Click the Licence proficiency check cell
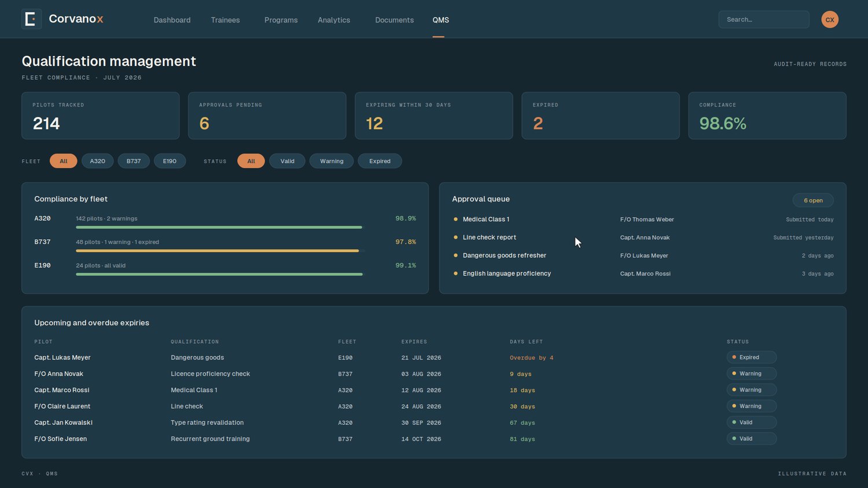 pos(210,374)
